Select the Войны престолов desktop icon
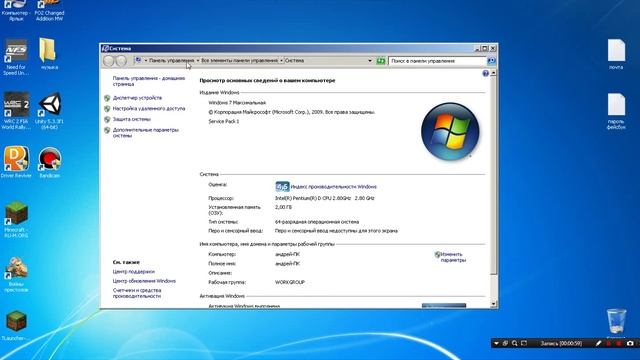Image resolution: width=640 pixels, height=360 pixels. click(16, 274)
